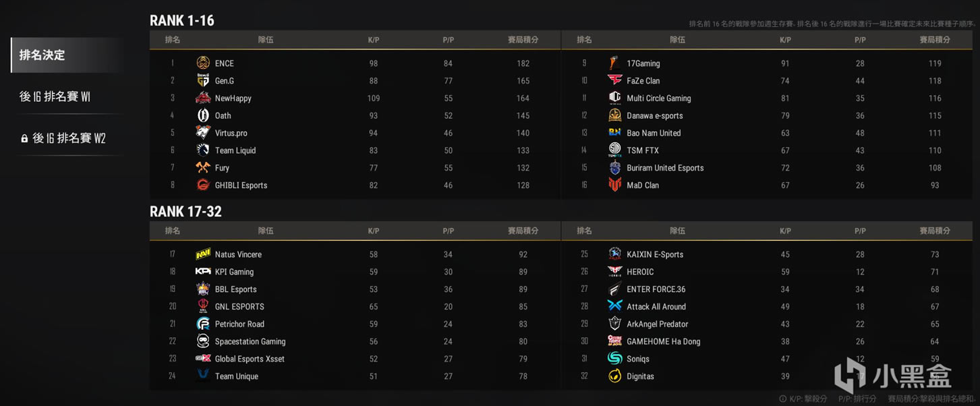The height and width of the screenshot is (406, 980).
Task: Click the ENCE team logo
Action: coord(203,63)
